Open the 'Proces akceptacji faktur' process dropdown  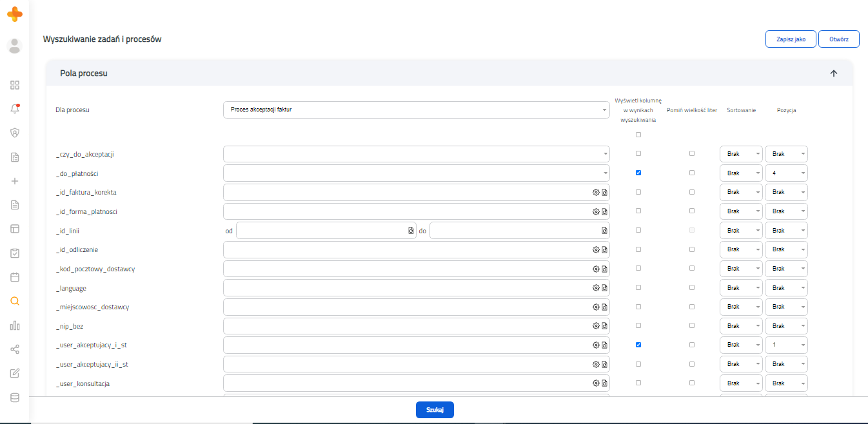416,110
